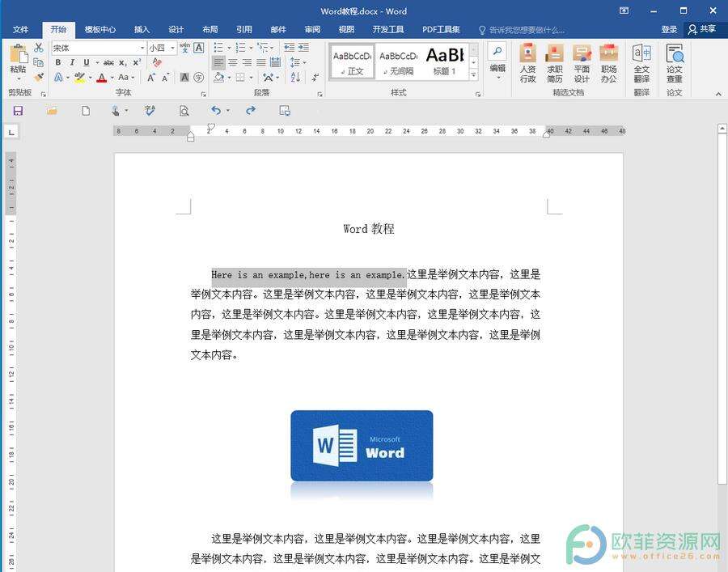The height and width of the screenshot is (572, 728).
Task: Redo the last action
Action: tap(251, 111)
